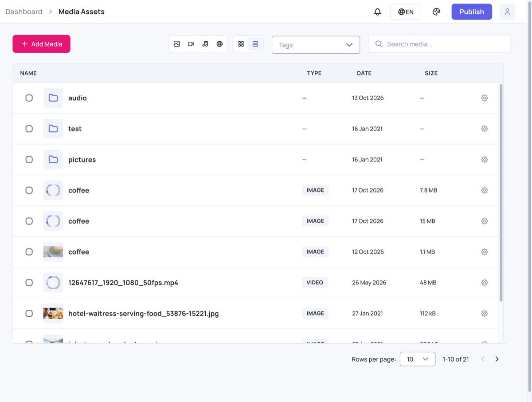Viewport: 532px width, 402px height.
Task: Open the rows per page dropdown
Action: [x=418, y=359]
